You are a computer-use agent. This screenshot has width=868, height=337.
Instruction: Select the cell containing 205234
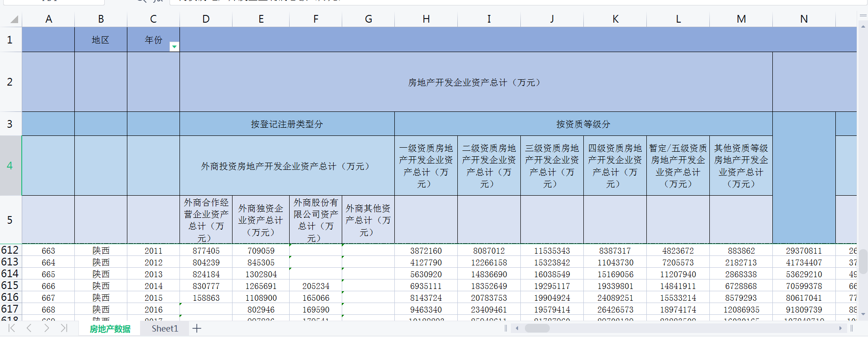click(x=316, y=286)
